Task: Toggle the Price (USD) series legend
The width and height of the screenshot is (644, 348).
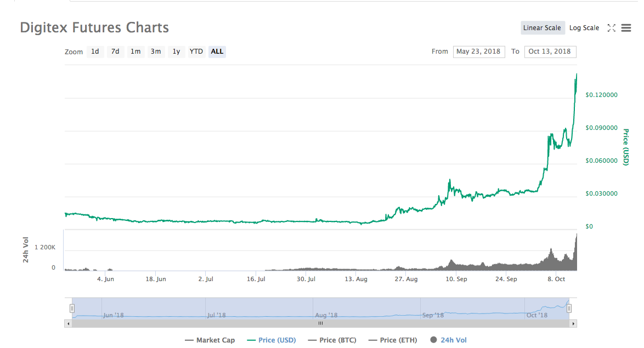Action: (x=271, y=340)
